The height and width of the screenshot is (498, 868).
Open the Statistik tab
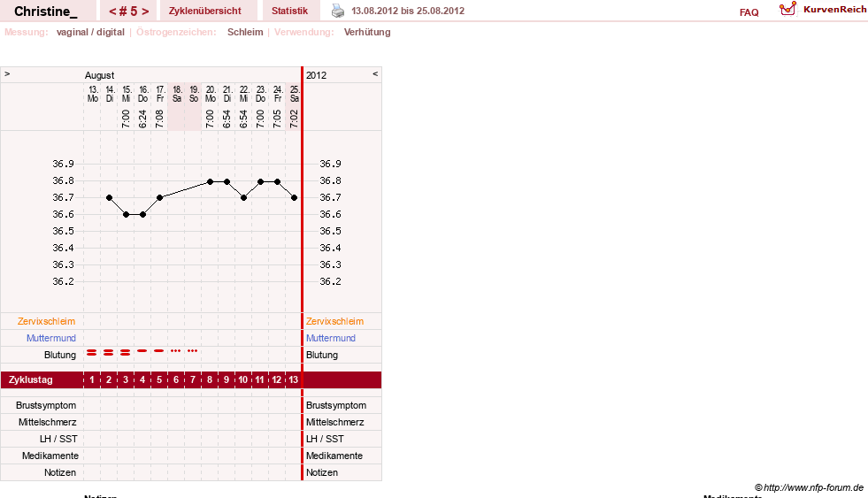(x=289, y=11)
